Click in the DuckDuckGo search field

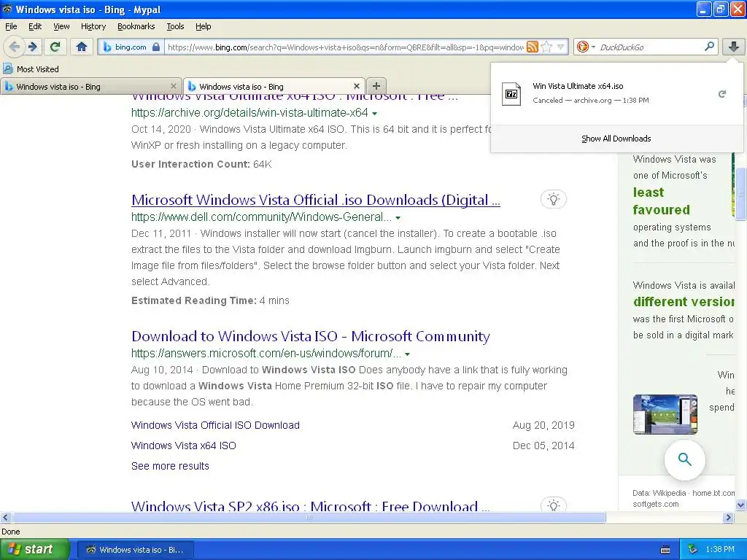[x=650, y=47]
